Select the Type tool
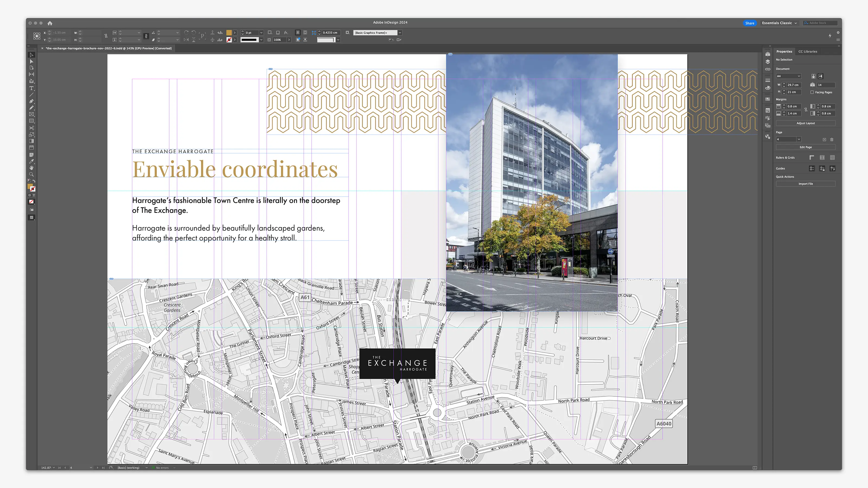This screenshot has height=488, width=868. tap(31, 88)
